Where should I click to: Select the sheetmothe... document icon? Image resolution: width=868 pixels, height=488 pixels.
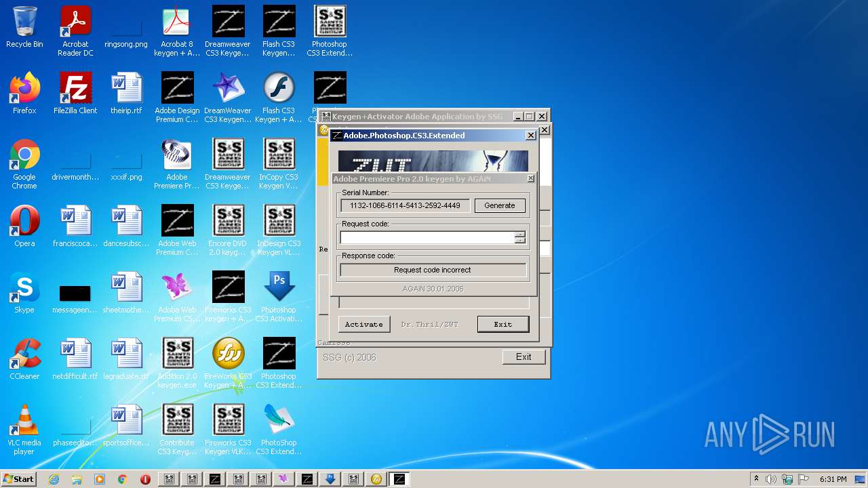click(x=126, y=293)
